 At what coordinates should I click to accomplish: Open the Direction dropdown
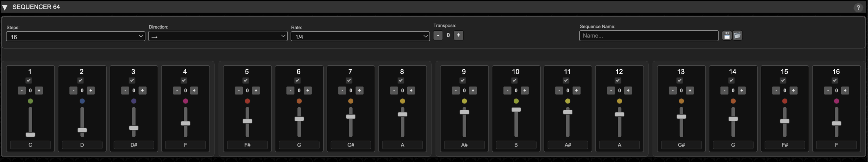point(218,36)
